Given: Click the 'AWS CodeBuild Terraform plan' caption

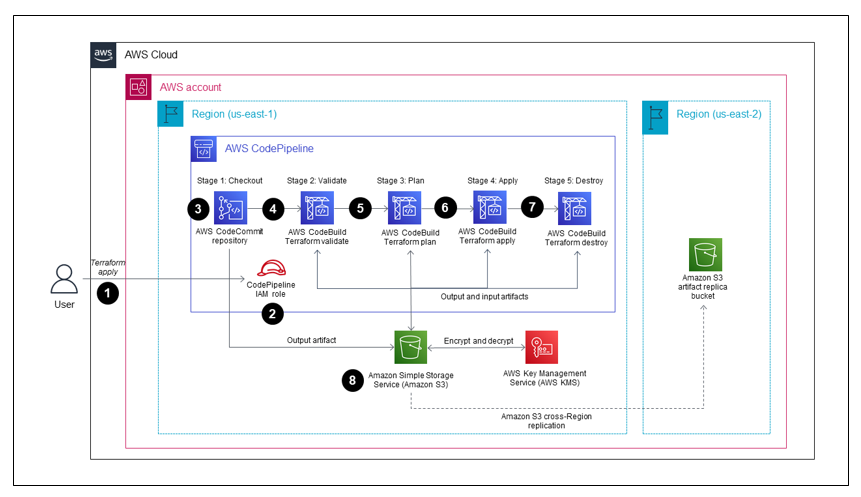Looking at the screenshot, I should (x=410, y=237).
